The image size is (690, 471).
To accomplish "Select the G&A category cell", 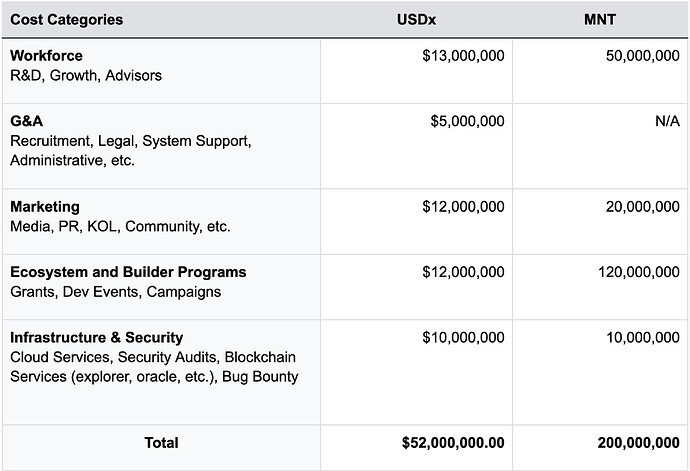I will 130,140.
